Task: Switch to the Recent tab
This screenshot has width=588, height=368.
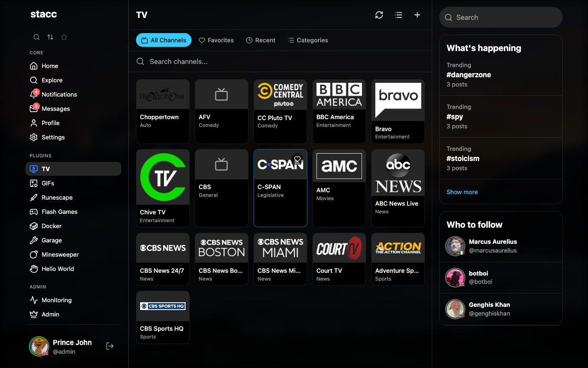Action: click(260, 40)
